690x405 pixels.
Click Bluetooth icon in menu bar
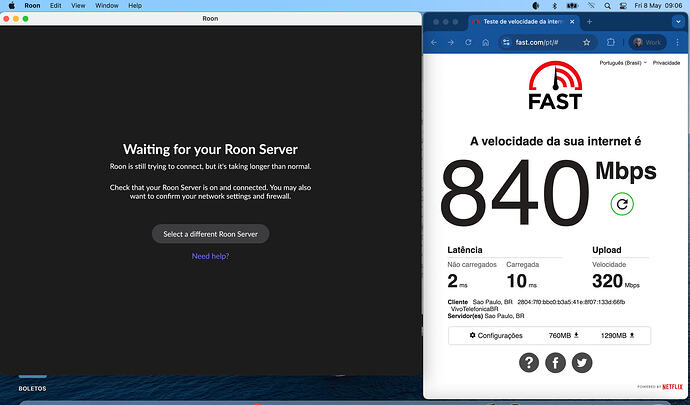[x=554, y=6]
